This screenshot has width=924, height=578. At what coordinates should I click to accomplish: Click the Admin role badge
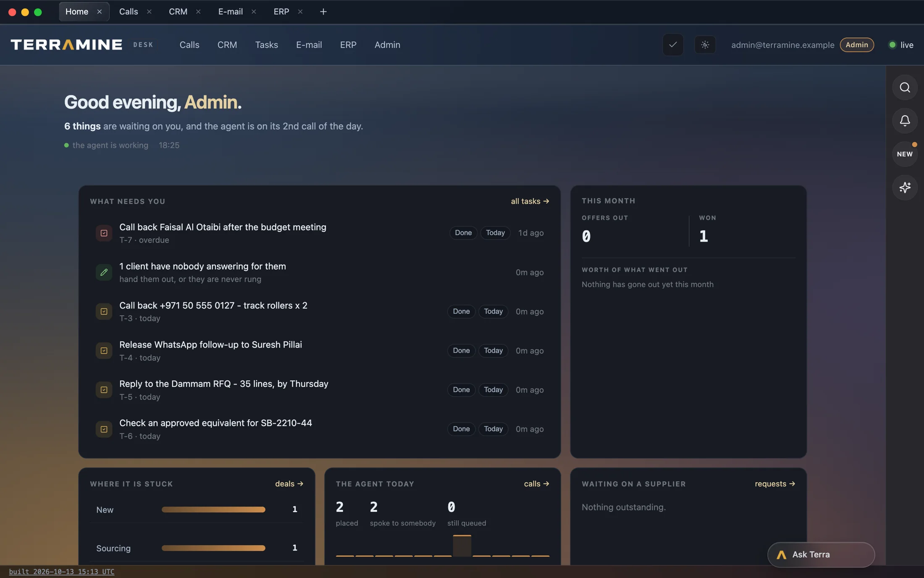[x=857, y=45]
